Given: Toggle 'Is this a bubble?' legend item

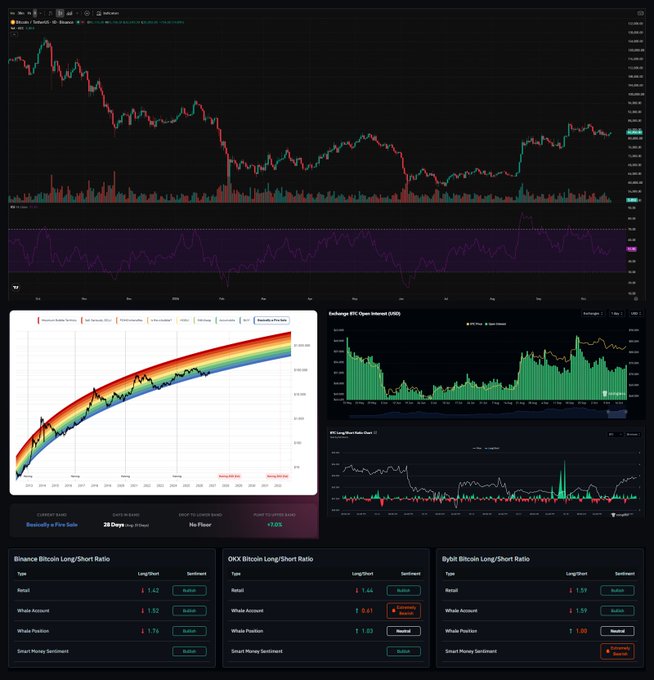Looking at the screenshot, I should (160, 320).
